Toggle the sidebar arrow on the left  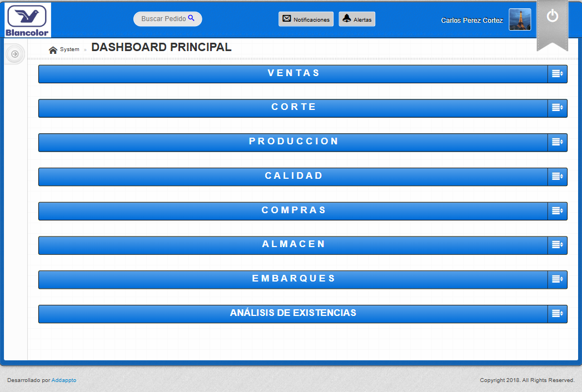point(14,53)
